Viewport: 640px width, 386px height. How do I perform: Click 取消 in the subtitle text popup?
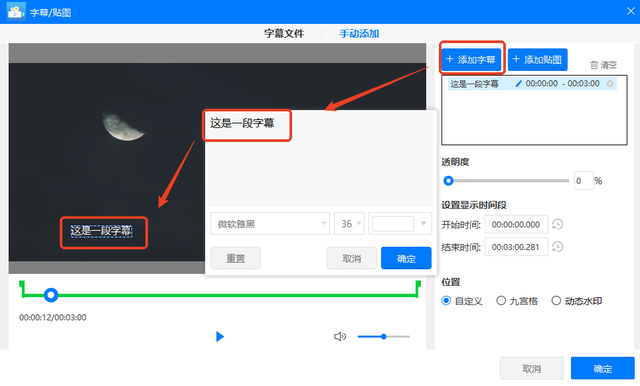click(351, 258)
